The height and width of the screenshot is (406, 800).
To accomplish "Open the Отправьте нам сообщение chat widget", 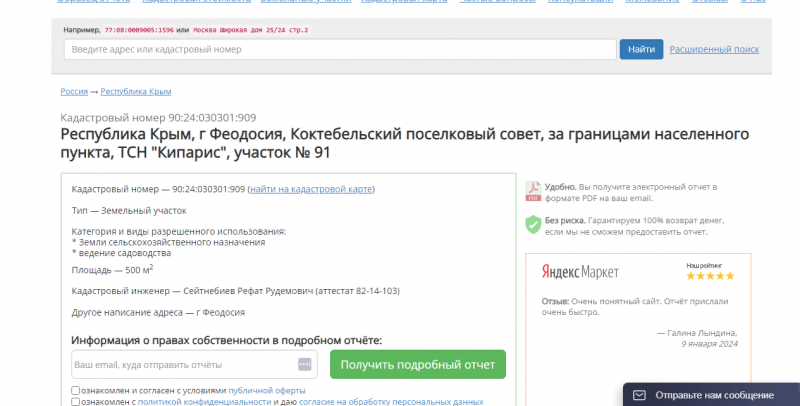I will [x=711, y=395].
